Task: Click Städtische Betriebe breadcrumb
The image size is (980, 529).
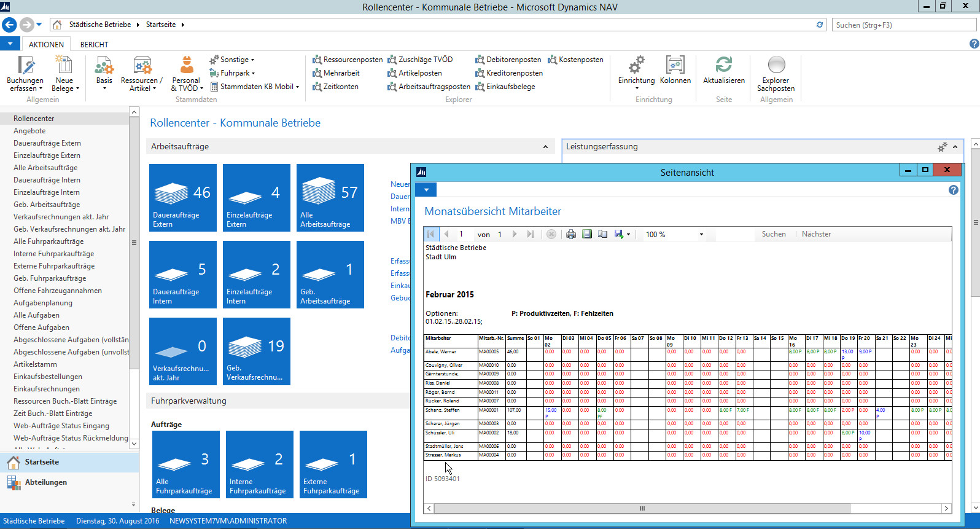Action: 100,25
